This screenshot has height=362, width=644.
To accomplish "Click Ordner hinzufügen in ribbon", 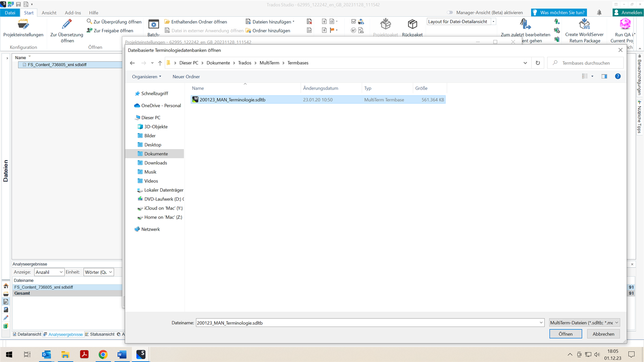I will [x=268, y=31].
